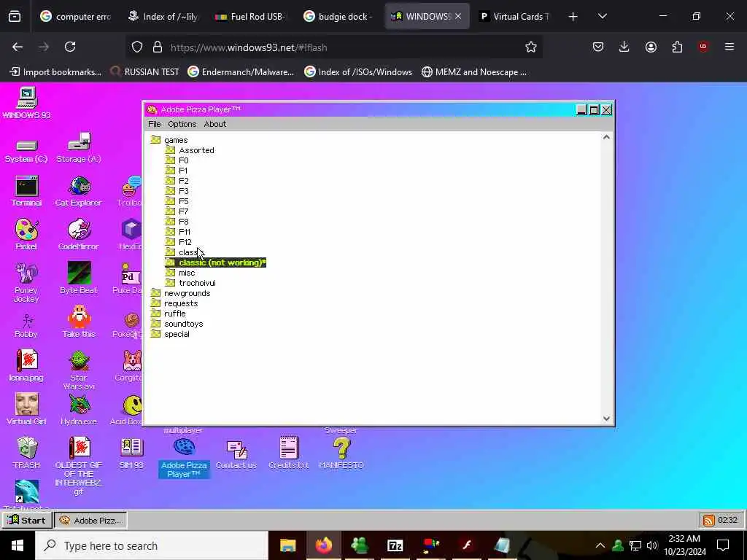Open the RUSSIAN TEST bookmark
This screenshot has height=560, width=747.
click(145, 72)
